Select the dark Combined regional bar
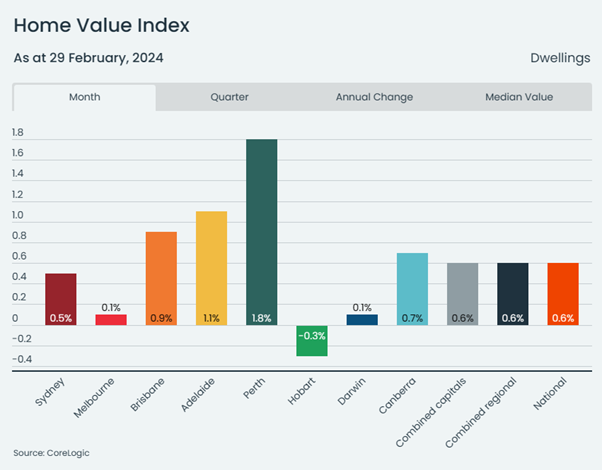The width and height of the screenshot is (602, 470). click(x=512, y=293)
